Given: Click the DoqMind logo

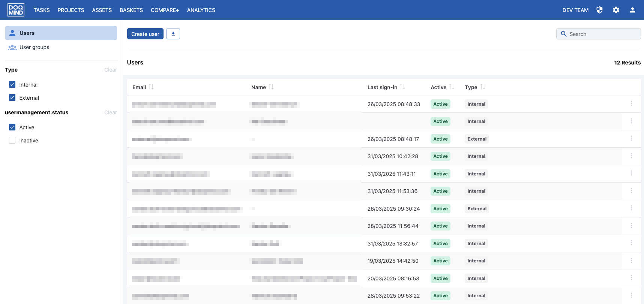Looking at the screenshot, I should click(16, 10).
